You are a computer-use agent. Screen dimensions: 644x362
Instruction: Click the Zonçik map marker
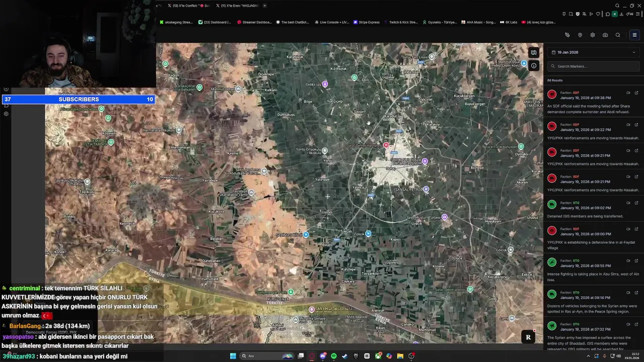368,234
